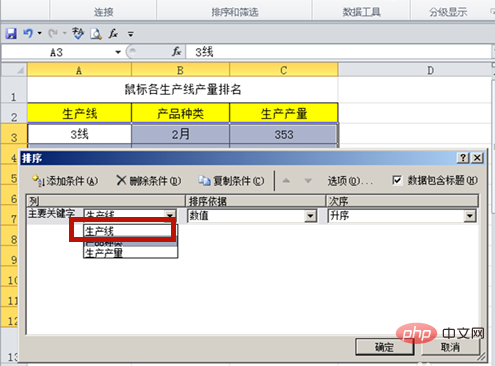Run the spelling check tool

[x=78, y=33]
